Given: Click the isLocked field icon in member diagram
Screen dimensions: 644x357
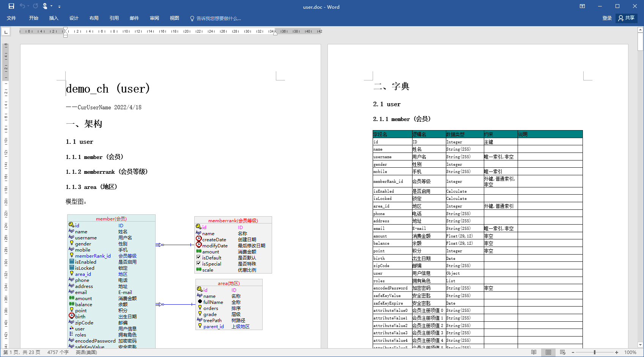Looking at the screenshot, I should (72, 267).
